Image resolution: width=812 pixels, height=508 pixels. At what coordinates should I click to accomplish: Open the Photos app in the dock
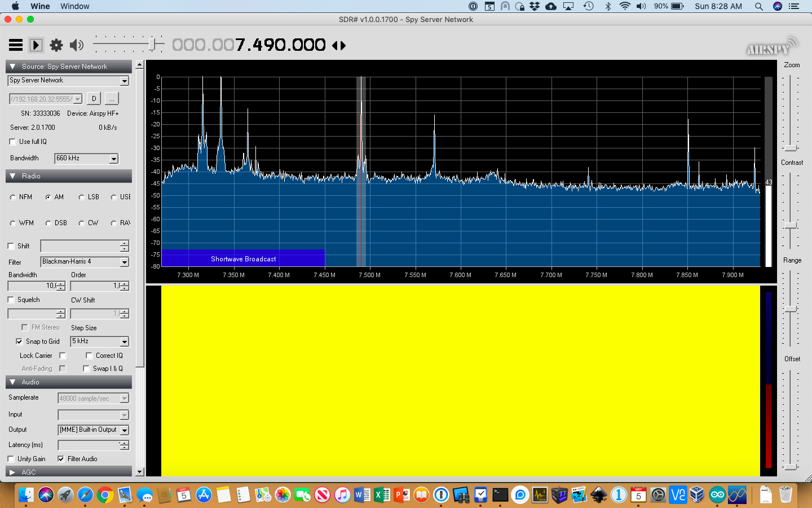(283, 495)
